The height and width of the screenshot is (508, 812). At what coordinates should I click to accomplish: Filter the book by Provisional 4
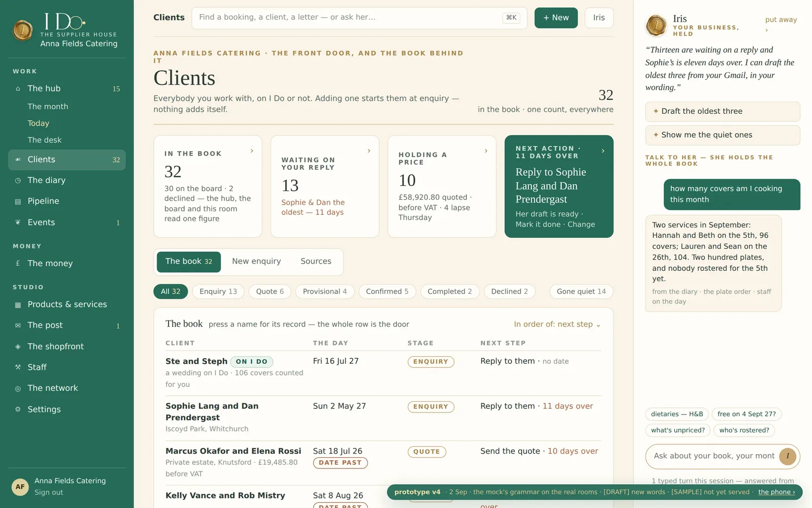pos(325,292)
